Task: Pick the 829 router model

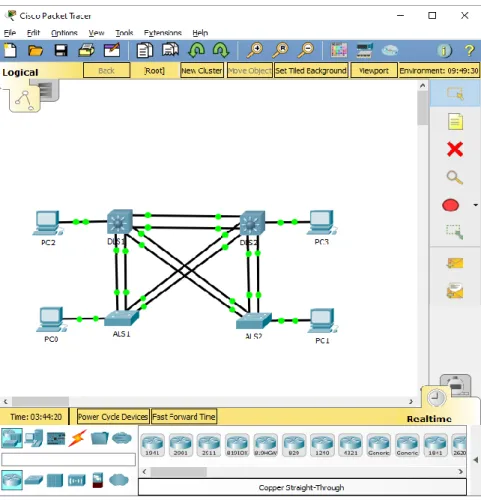Action: pos(294,445)
